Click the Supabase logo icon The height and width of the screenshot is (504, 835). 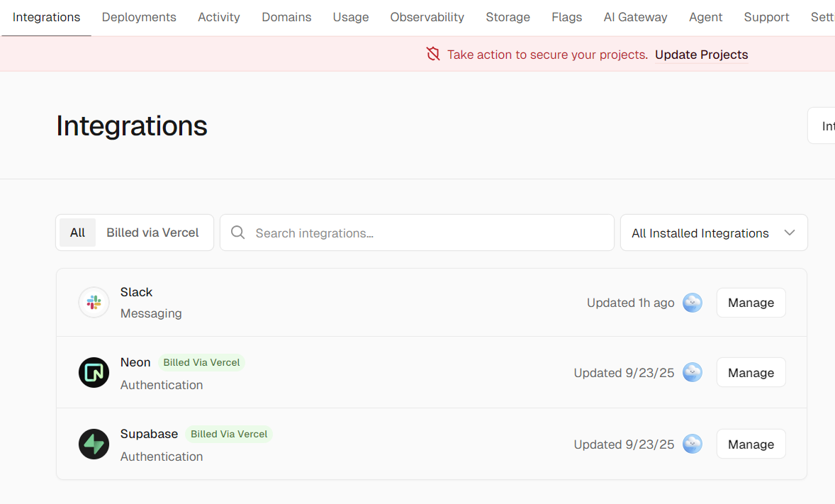coord(94,444)
